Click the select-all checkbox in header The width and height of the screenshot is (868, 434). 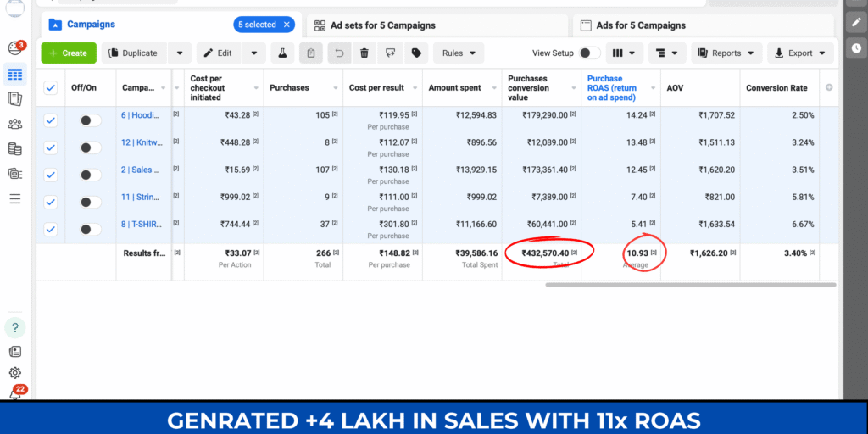pyautogui.click(x=50, y=88)
